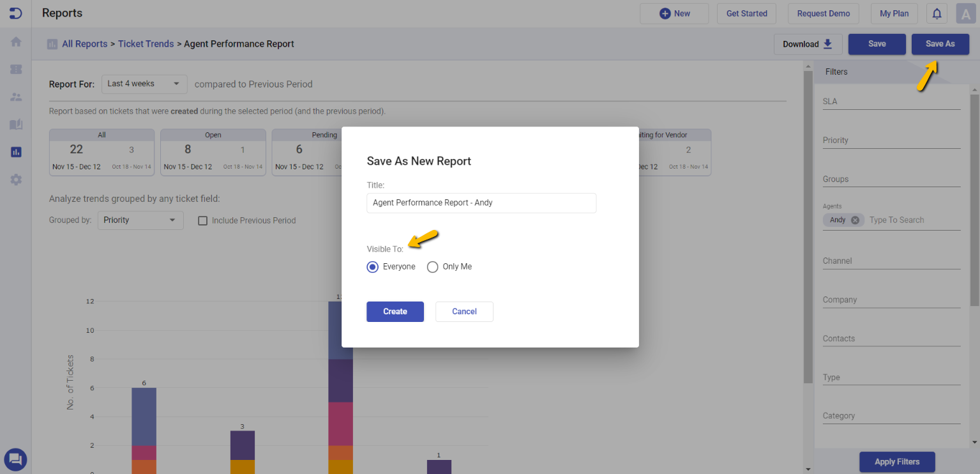This screenshot has width=980, height=474.
Task: Select the Only Me visibility option
Action: 432,266
